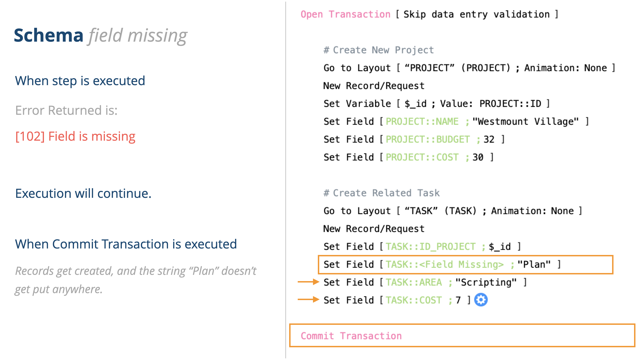The height and width of the screenshot is (360, 644).
Task: Select the Commit Transaction script step
Action: pos(351,336)
